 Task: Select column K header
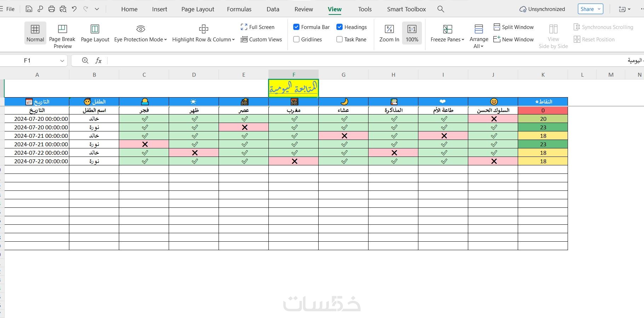point(543,75)
